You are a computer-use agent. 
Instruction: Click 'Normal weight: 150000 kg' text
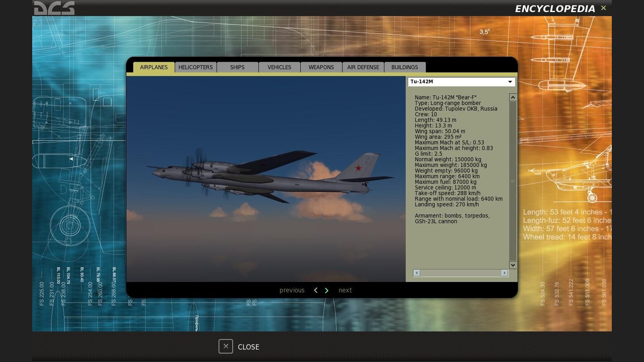[x=448, y=160]
